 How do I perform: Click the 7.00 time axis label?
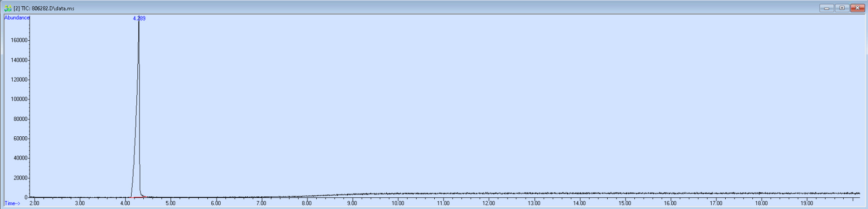click(x=261, y=203)
